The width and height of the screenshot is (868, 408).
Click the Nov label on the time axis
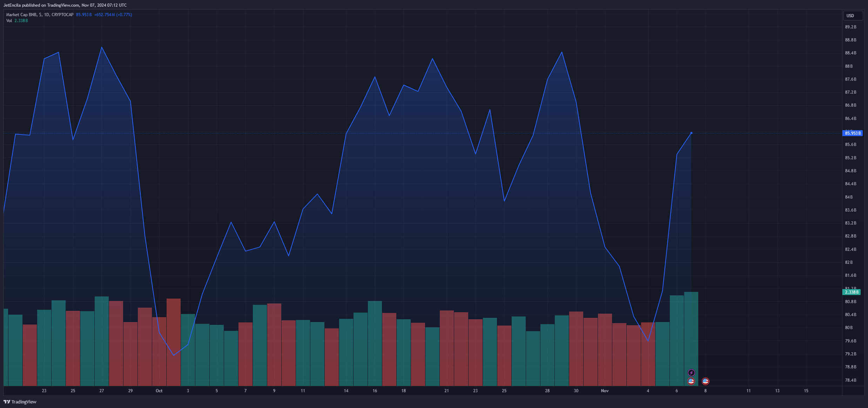(x=605, y=391)
